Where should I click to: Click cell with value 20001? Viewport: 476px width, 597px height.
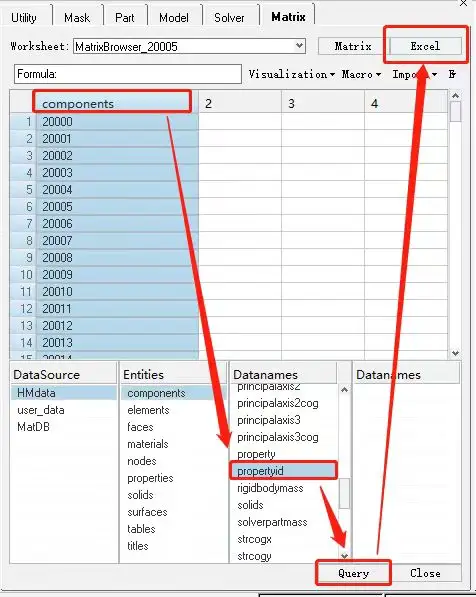[117, 139]
